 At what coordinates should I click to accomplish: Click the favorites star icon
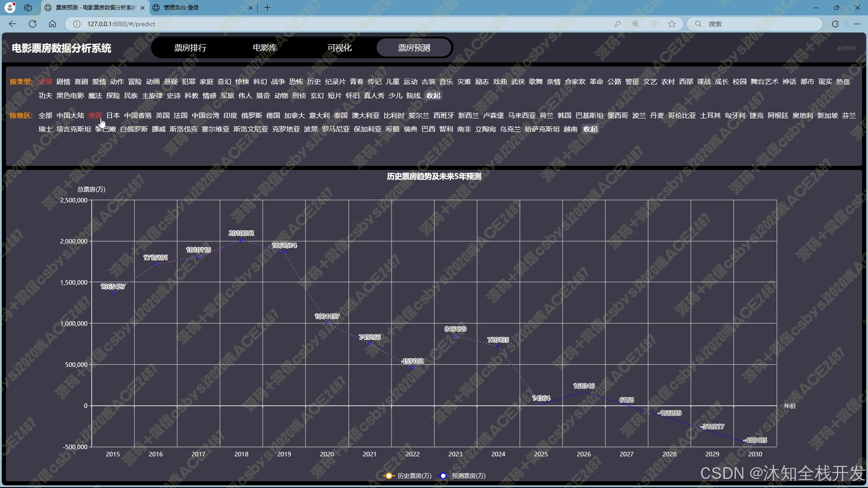click(x=672, y=24)
